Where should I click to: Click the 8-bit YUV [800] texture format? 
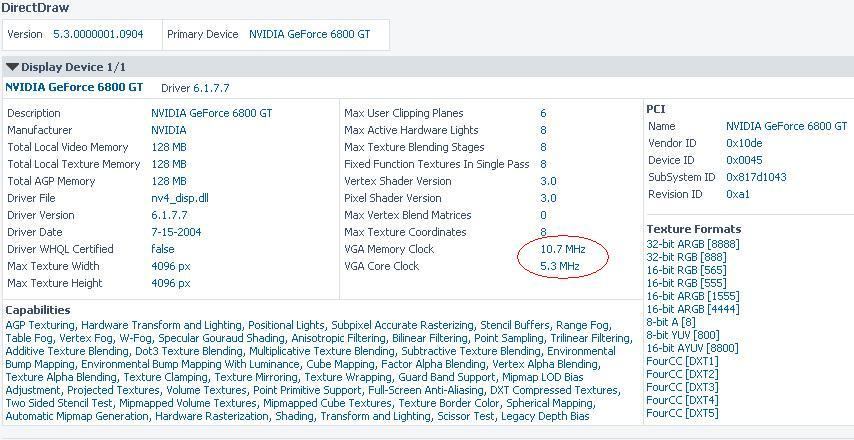[683, 335]
